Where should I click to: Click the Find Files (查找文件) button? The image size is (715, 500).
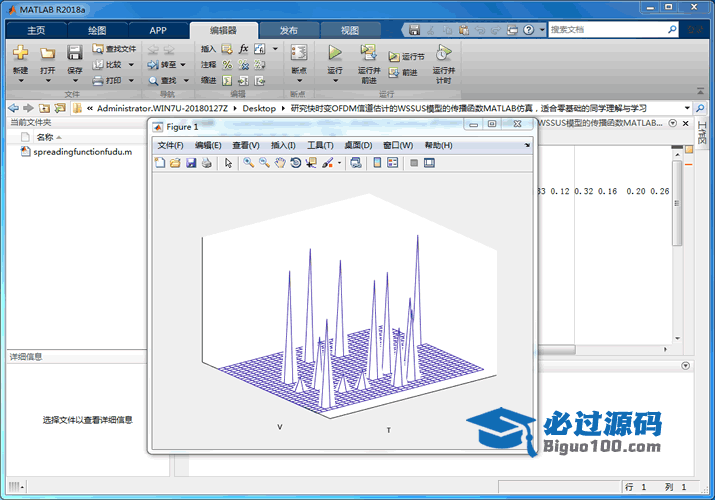(x=113, y=48)
